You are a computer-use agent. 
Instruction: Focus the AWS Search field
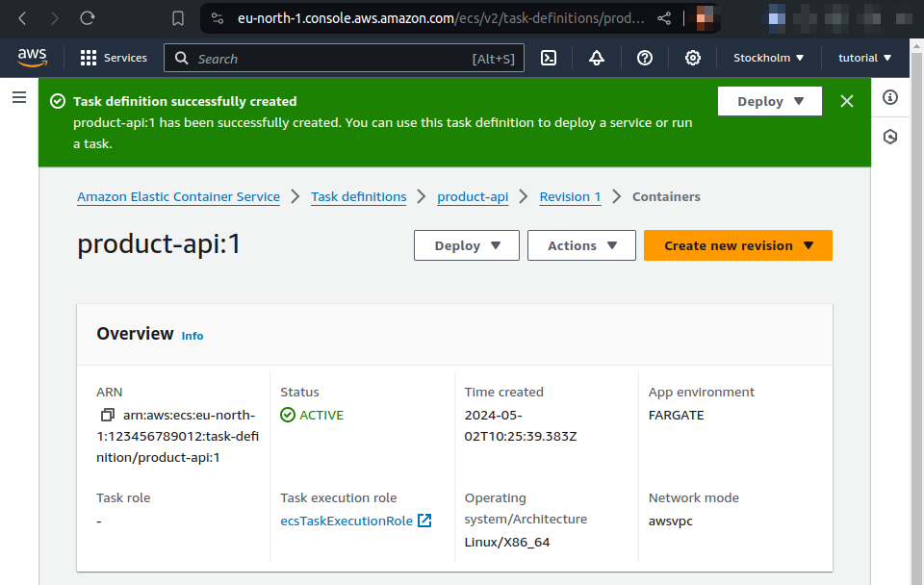click(x=344, y=58)
